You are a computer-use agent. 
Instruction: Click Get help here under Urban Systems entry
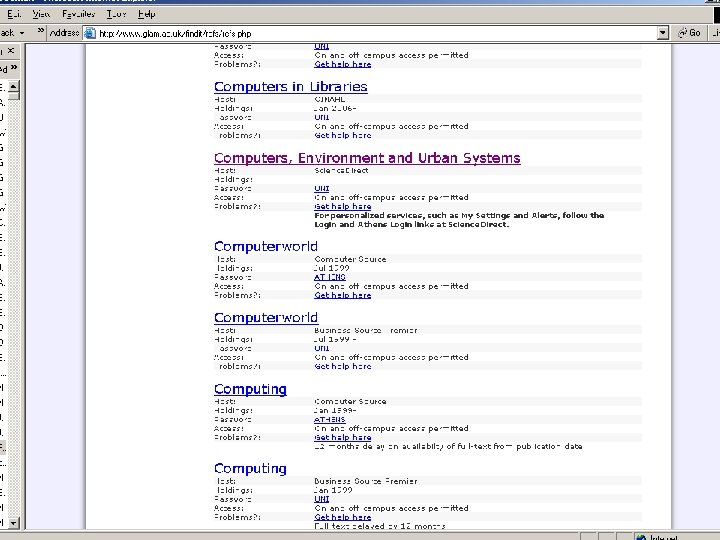(343, 207)
